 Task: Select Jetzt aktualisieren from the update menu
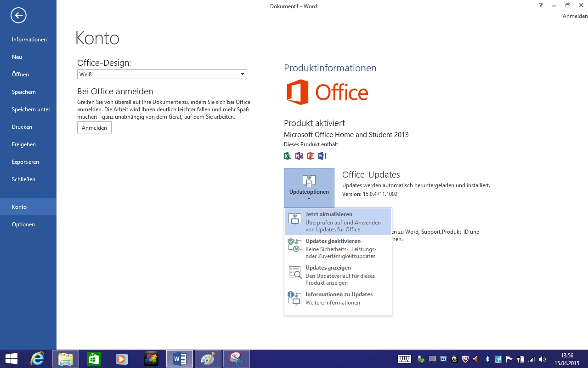tap(338, 222)
